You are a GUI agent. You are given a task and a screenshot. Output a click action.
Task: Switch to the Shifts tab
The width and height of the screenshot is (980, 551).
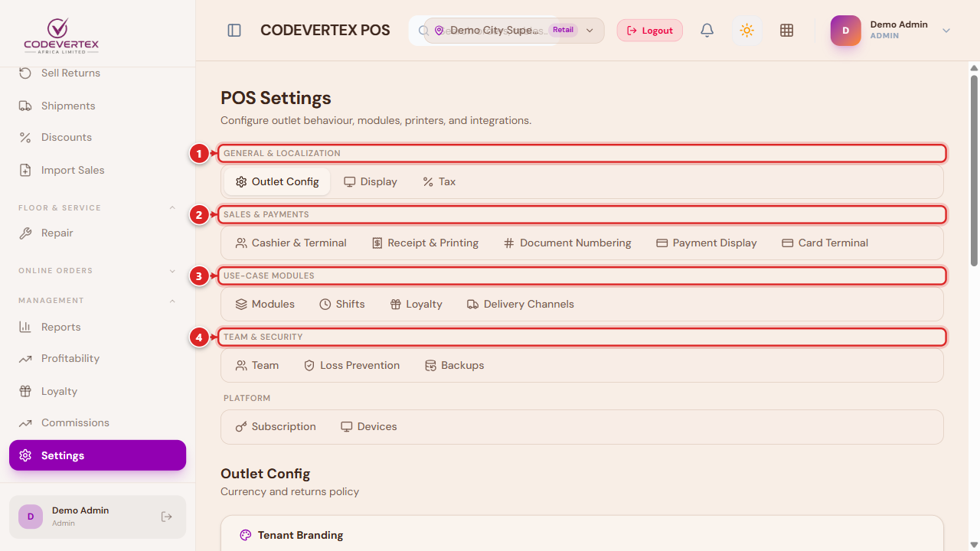[x=342, y=305]
